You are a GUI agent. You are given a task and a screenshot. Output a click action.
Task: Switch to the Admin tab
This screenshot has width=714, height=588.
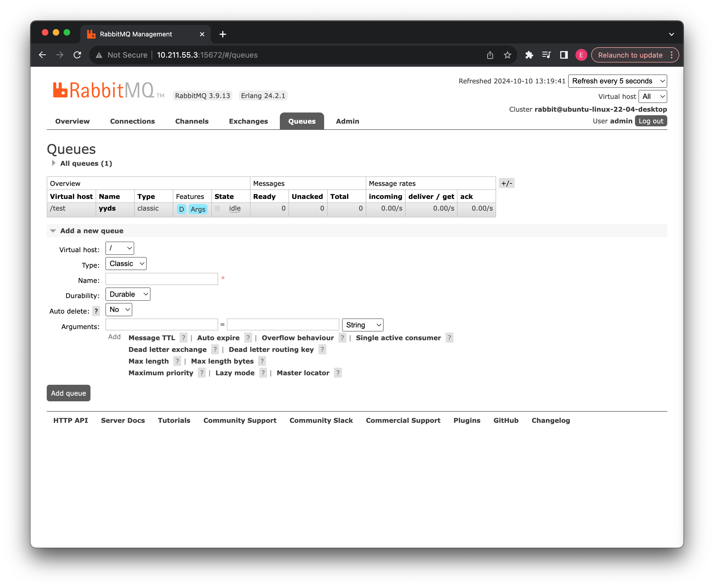(x=347, y=121)
